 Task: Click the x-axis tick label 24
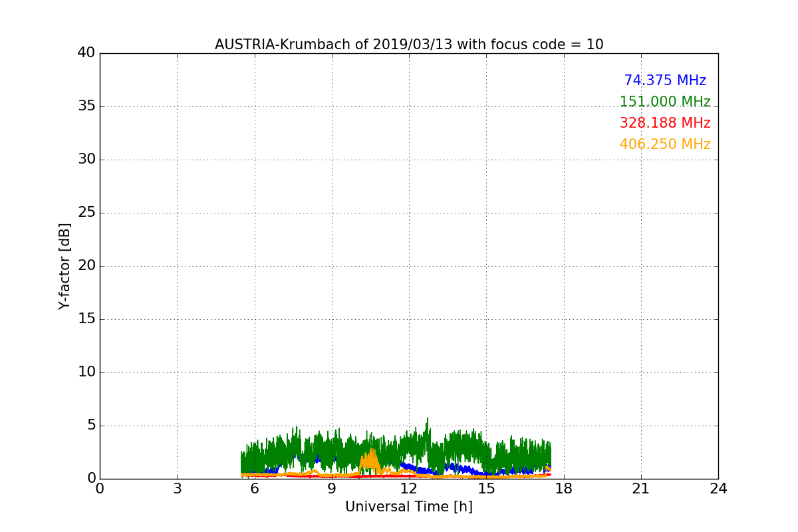click(718, 489)
